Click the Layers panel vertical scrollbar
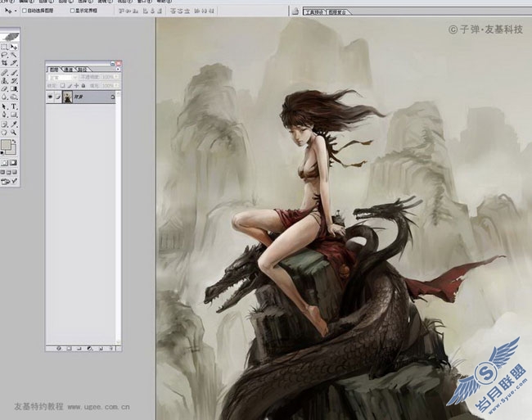Viewport: 532px width, 420px height. [x=119, y=217]
